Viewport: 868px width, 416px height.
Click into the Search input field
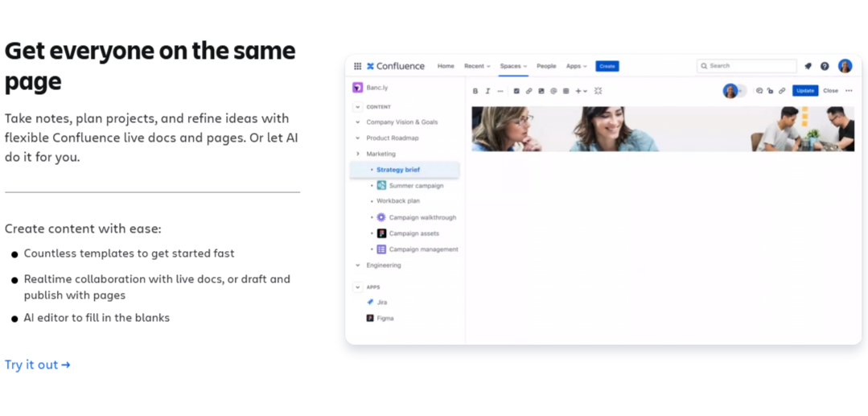click(x=747, y=66)
